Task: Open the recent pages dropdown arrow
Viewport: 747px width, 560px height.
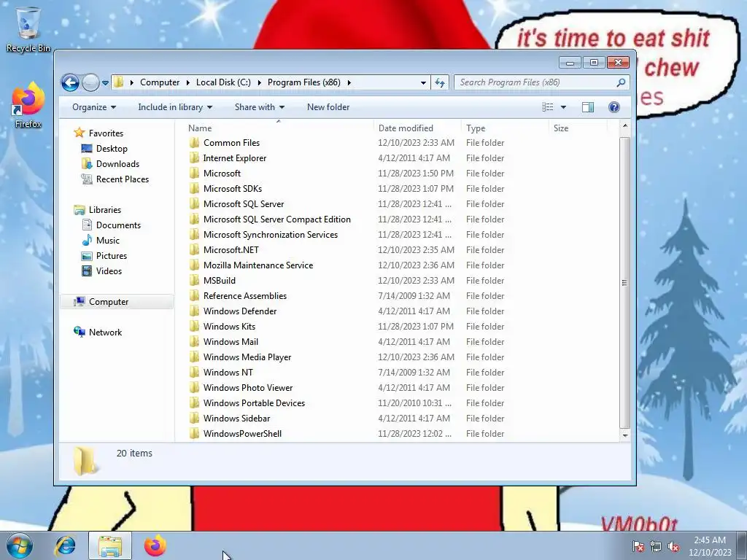Action: pos(105,83)
